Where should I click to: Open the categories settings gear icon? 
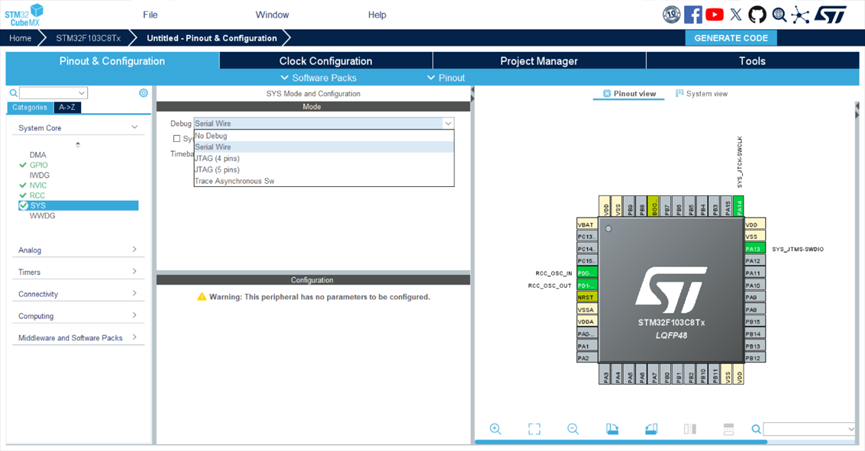coord(143,93)
